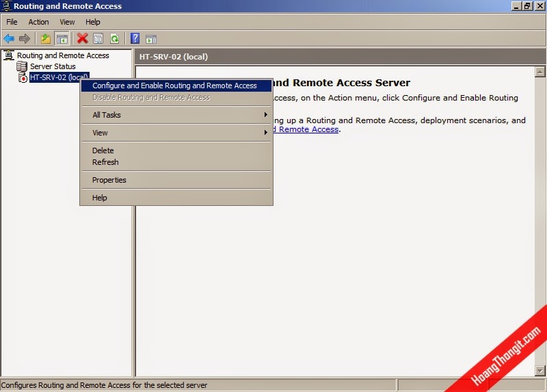Click the vertical scrollbar track in details pane

(539, 221)
